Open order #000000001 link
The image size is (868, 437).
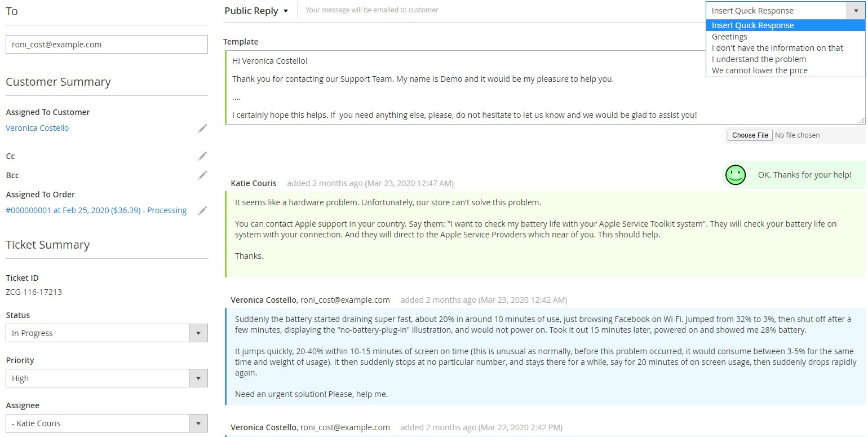[96, 210]
